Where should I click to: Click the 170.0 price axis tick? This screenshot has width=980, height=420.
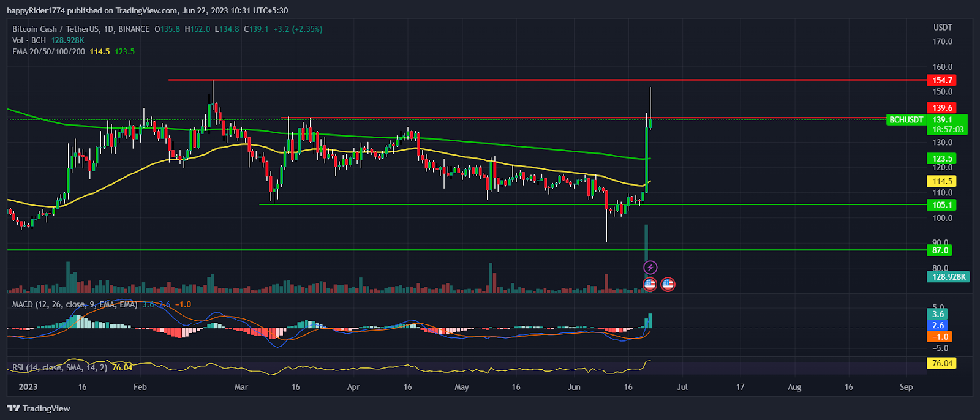(x=943, y=42)
